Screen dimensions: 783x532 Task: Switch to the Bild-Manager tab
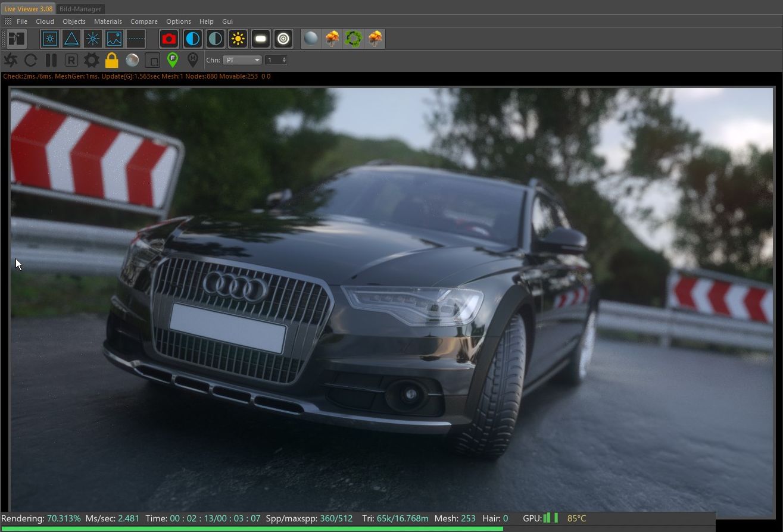click(80, 9)
